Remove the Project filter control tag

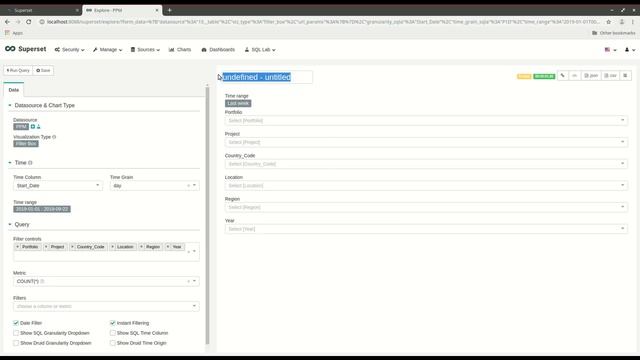coord(46,247)
